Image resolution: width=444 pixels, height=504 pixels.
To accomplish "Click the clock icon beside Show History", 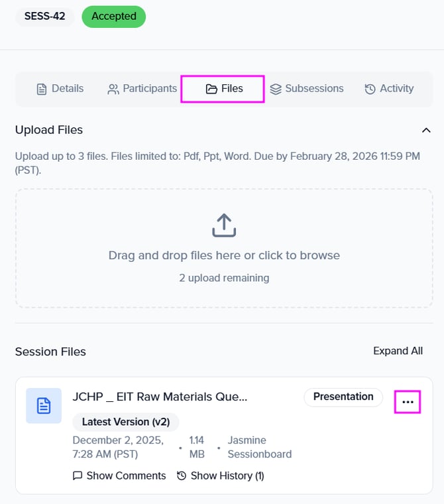I will pos(182,475).
